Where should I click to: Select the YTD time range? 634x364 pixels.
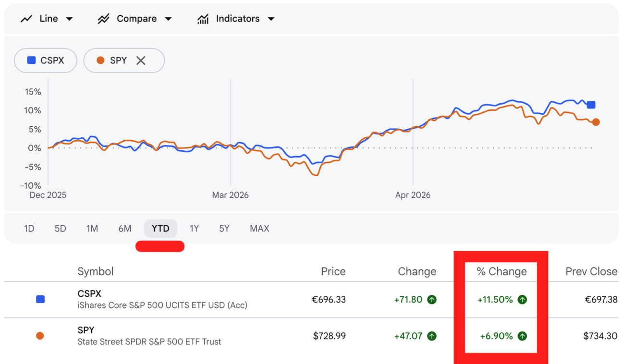(160, 229)
